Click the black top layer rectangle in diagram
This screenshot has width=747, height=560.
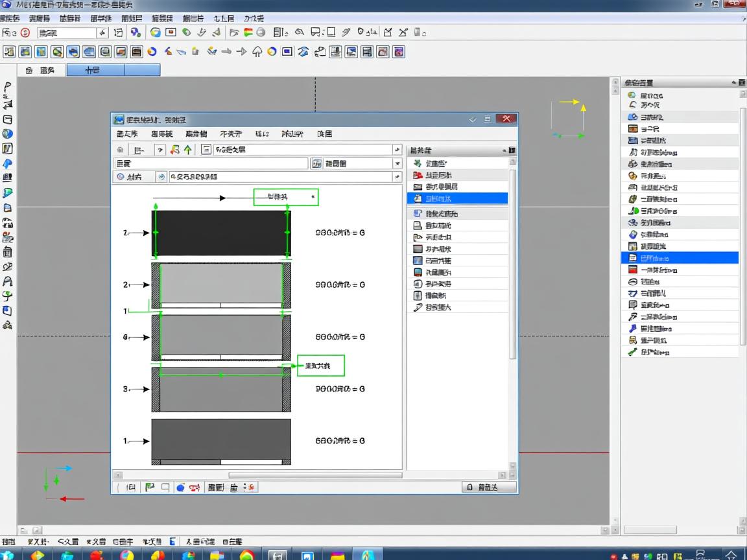pos(221,233)
